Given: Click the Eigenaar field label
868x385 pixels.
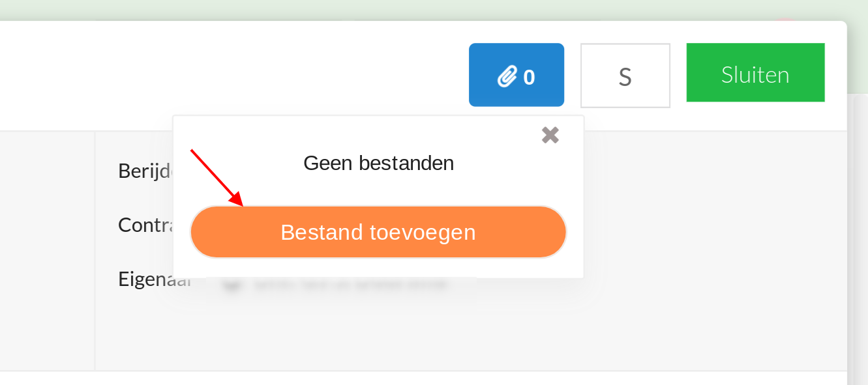Looking at the screenshot, I should [154, 279].
